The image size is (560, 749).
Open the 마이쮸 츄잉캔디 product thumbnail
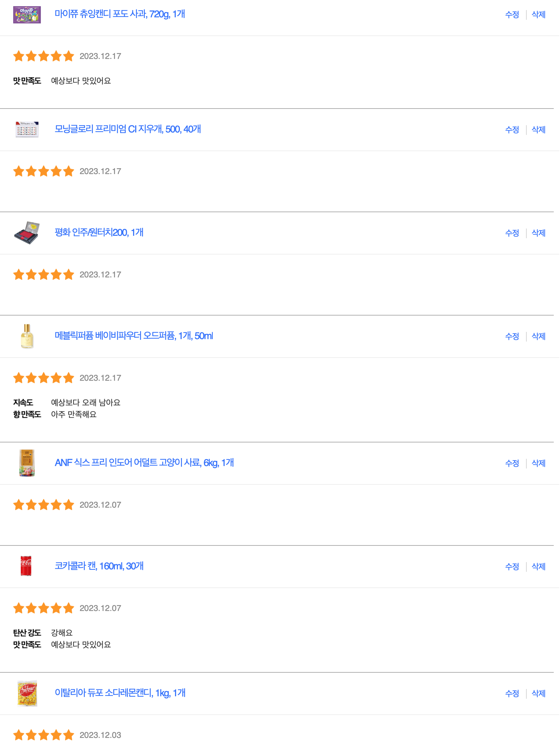click(x=27, y=15)
